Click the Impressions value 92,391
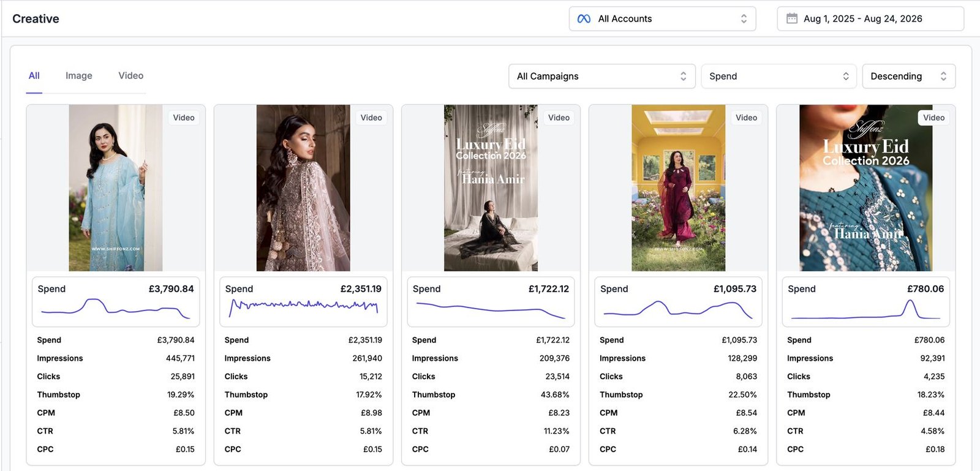 coord(932,358)
